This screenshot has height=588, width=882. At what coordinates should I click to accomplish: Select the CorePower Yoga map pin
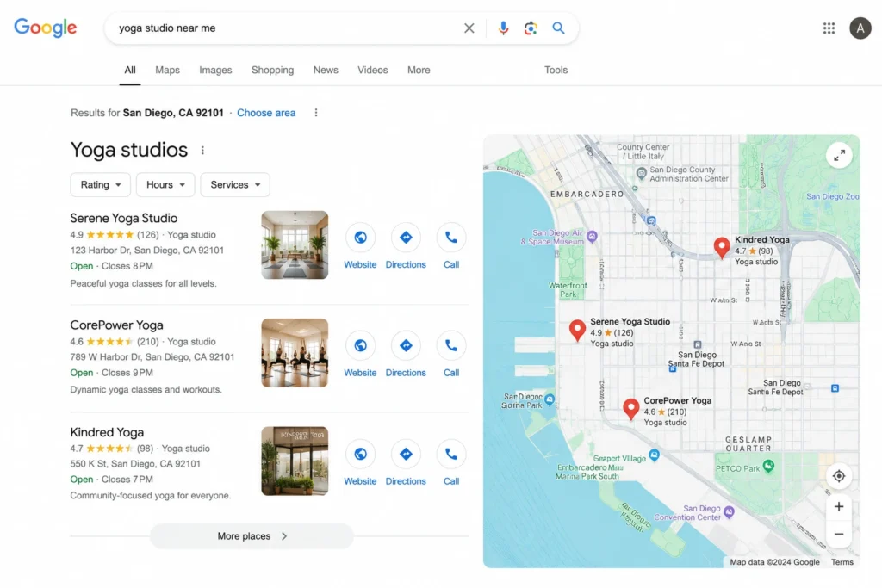pyautogui.click(x=631, y=409)
